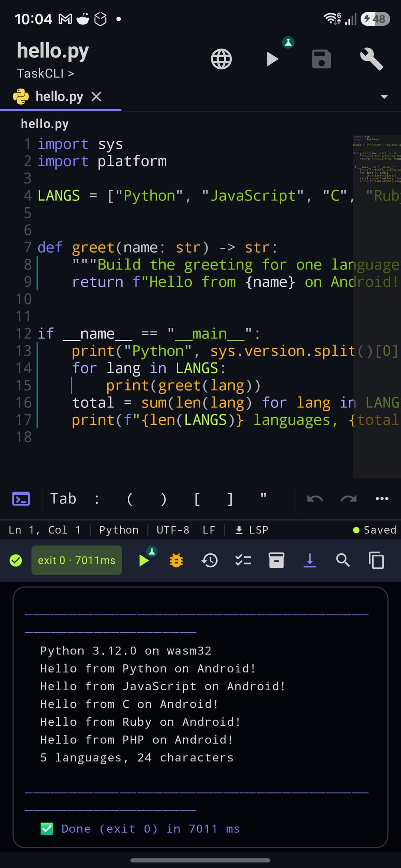Click line number 14 in the gutter
The image size is (401, 868).
(x=24, y=368)
